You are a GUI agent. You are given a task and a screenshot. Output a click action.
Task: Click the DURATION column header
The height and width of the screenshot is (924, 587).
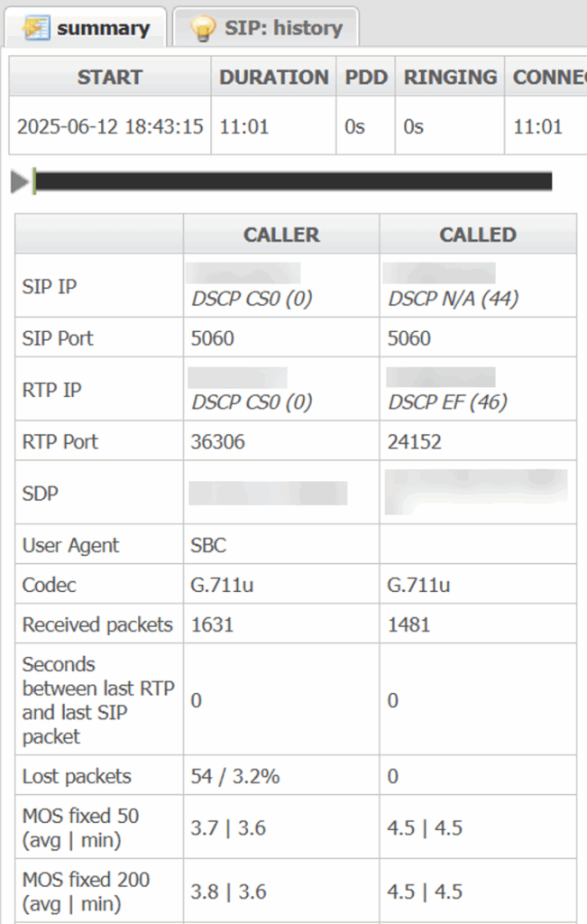pos(274,78)
